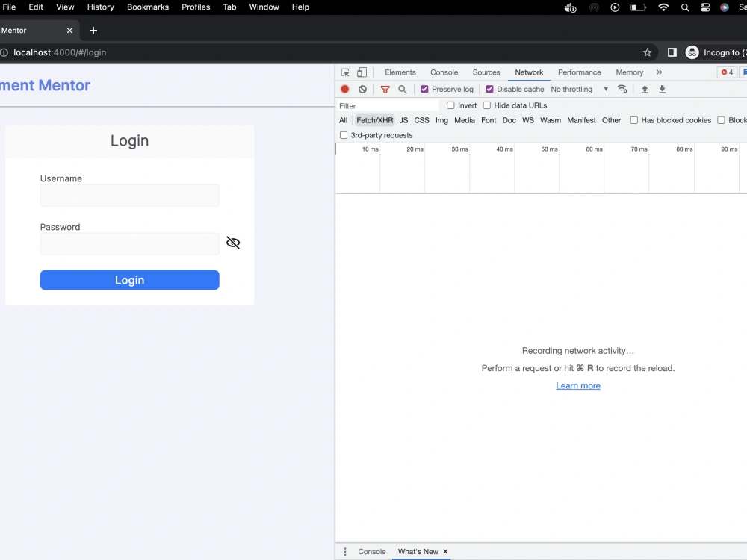747x560 pixels.
Task: Check the Blocked requests checkbox
Action: (x=722, y=120)
